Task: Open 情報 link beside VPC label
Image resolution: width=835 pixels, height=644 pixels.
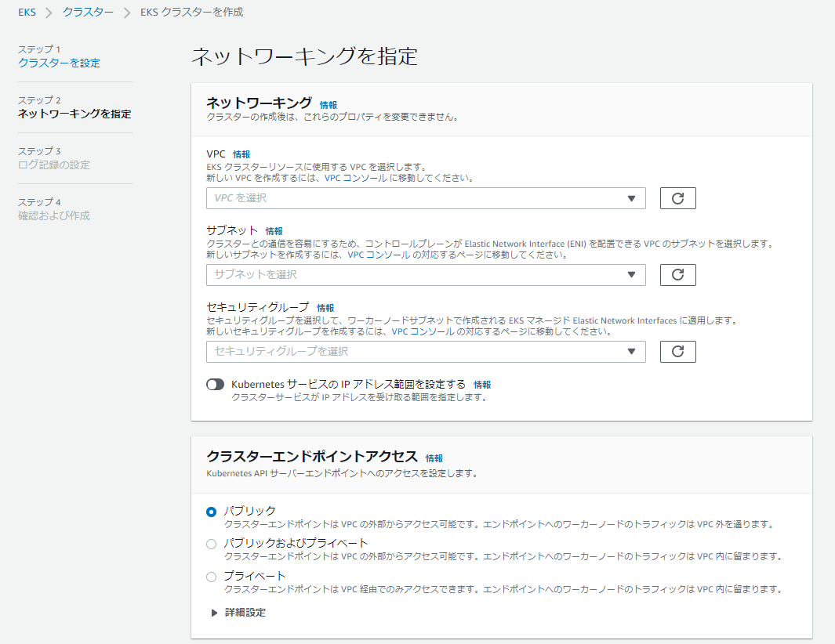Action: coord(241,154)
